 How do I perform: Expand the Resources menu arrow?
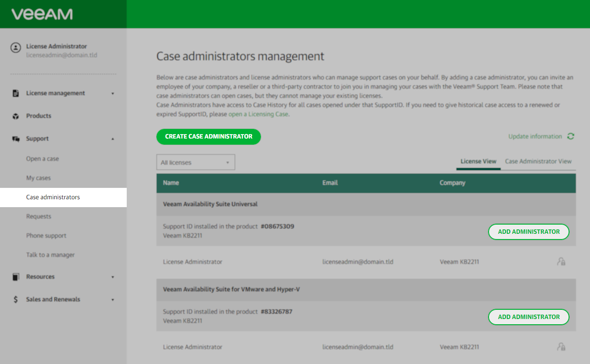click(x=113, y=277)
